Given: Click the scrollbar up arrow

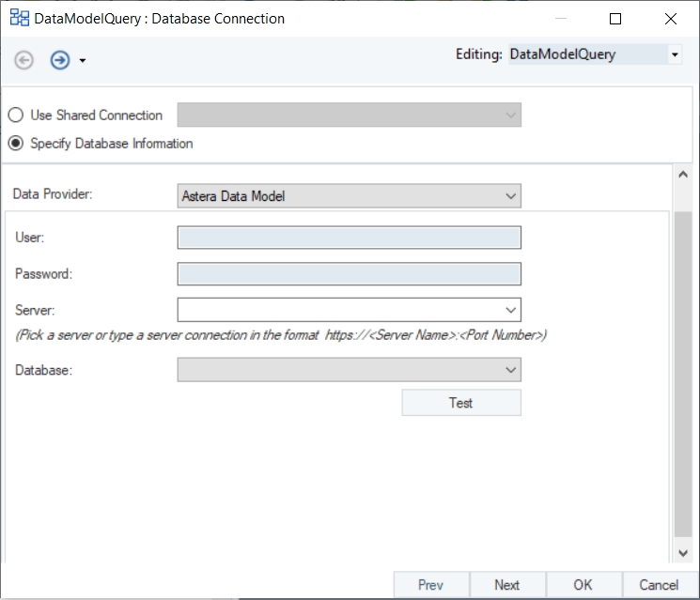Looking at the screenshot, I should pos(683,175).
